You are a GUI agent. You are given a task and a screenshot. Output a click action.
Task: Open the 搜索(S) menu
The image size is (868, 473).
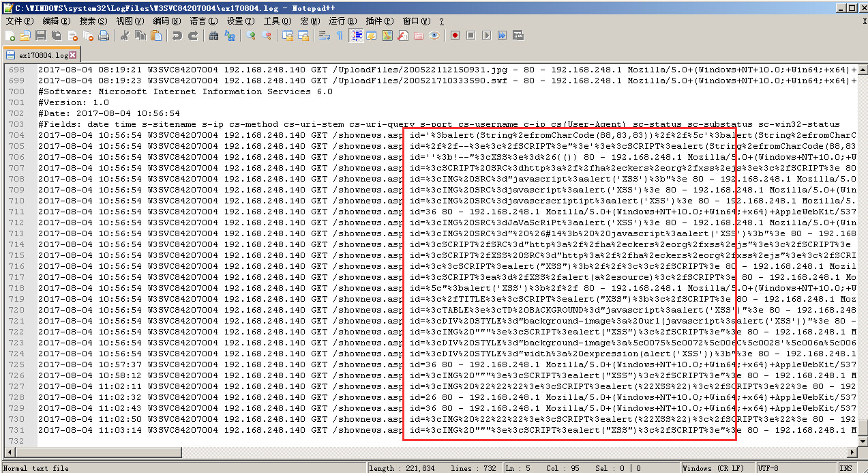(93, 21)
